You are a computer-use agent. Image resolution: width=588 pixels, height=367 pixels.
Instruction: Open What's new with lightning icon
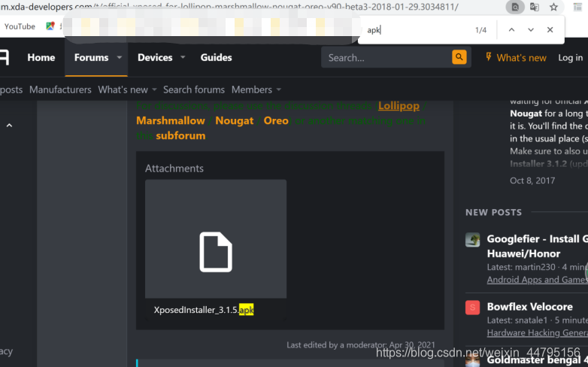(516, 57)
